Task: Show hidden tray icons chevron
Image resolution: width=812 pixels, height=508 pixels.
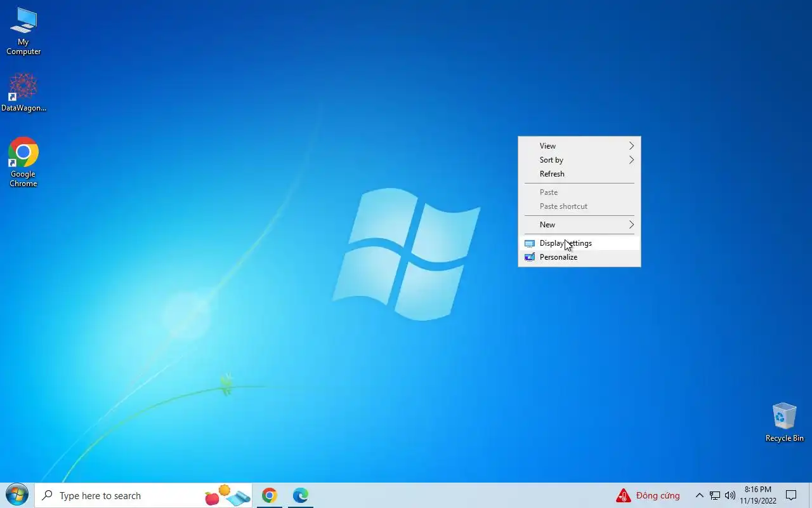Action: point(700,495)
